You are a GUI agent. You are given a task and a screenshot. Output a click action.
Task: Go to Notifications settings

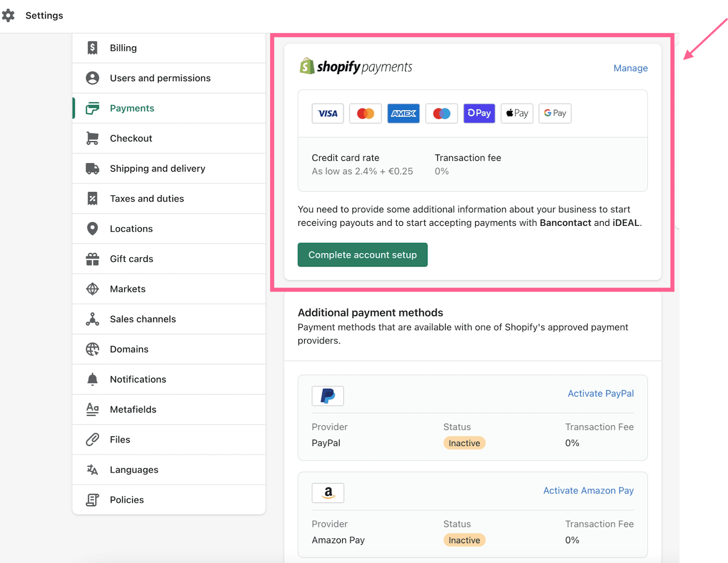coord(169,379)
